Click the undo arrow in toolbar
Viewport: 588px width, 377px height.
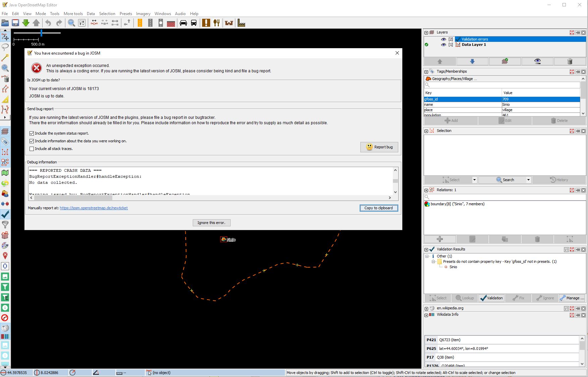(x=48, y=23)
